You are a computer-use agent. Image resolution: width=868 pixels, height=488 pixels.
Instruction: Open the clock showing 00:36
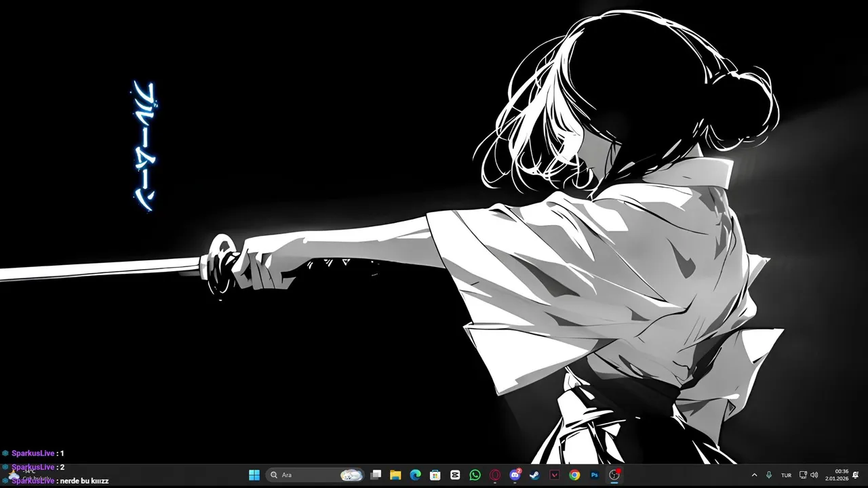pyautogui.click(x=837, y=475)
